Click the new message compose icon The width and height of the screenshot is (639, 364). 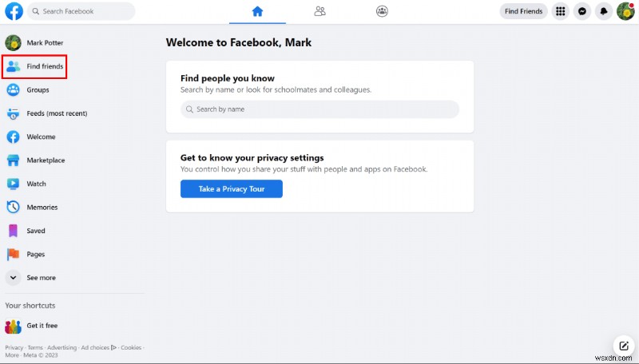click(624, 346)
